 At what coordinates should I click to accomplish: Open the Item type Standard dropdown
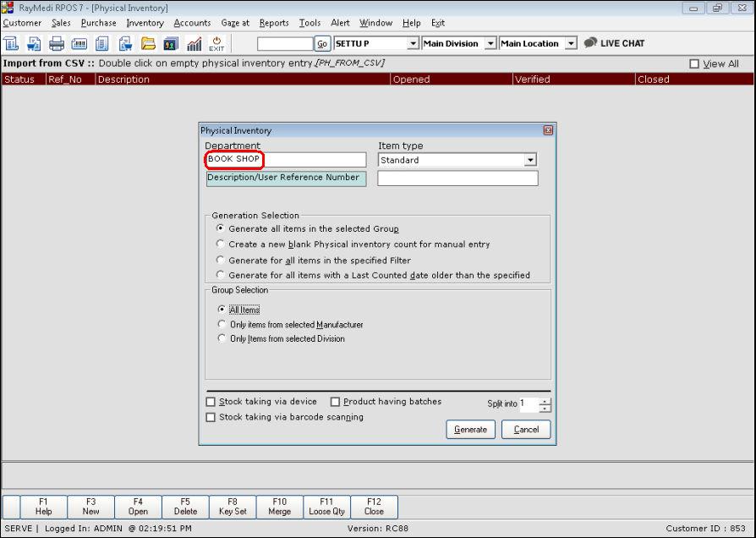coord(530,160)
